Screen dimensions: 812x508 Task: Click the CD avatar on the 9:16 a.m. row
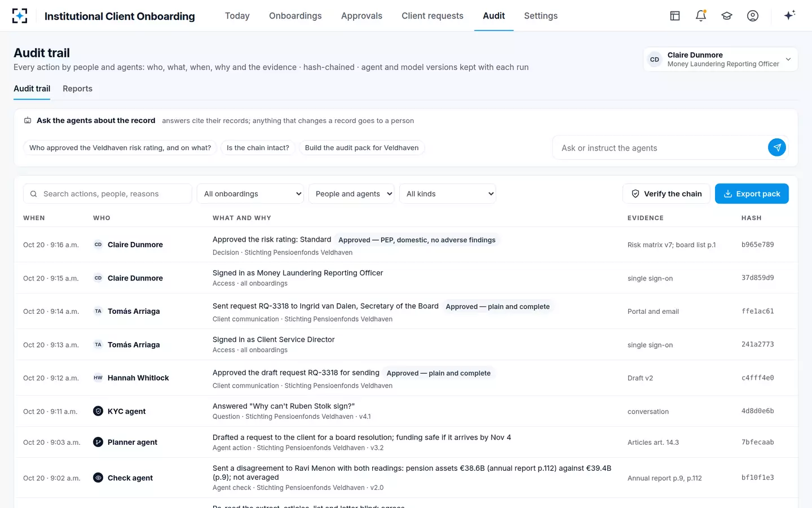[x=98, y=244]
